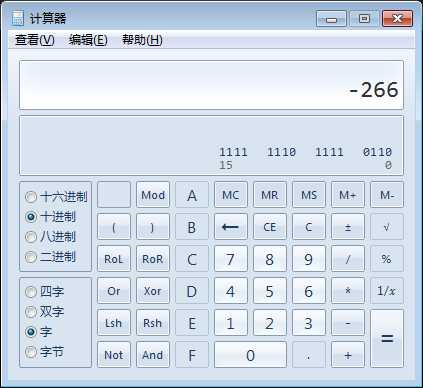Click the decimal point button

pyautogui.click(x=309, y=355)
